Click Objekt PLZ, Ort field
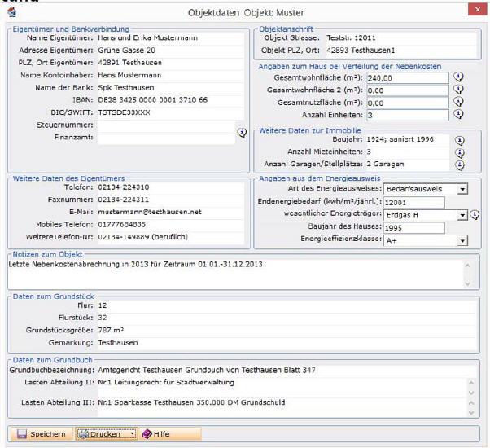This screenshot has width=490, height=448. click(401, 51)
